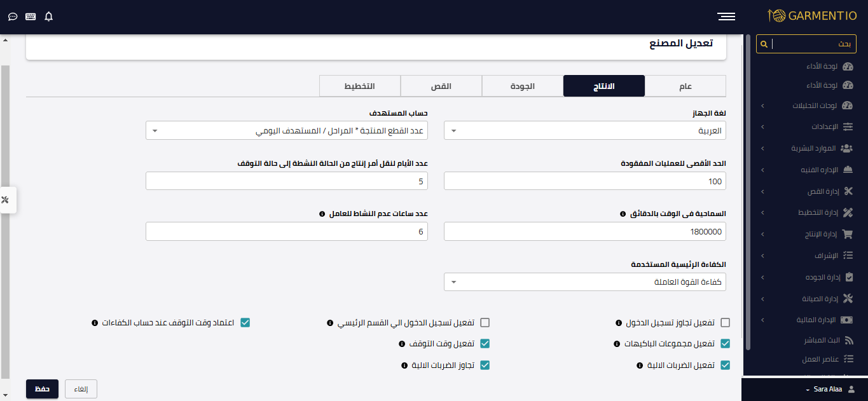The height and width of the screenshot is (401, 868).
Task: Click the clipboard icon beside إدارة الجوده
Action: click(x=848, y=277)
